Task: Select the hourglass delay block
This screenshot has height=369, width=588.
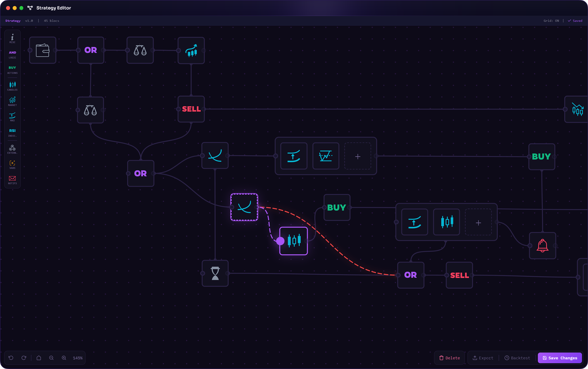Action: coord(215,273)
